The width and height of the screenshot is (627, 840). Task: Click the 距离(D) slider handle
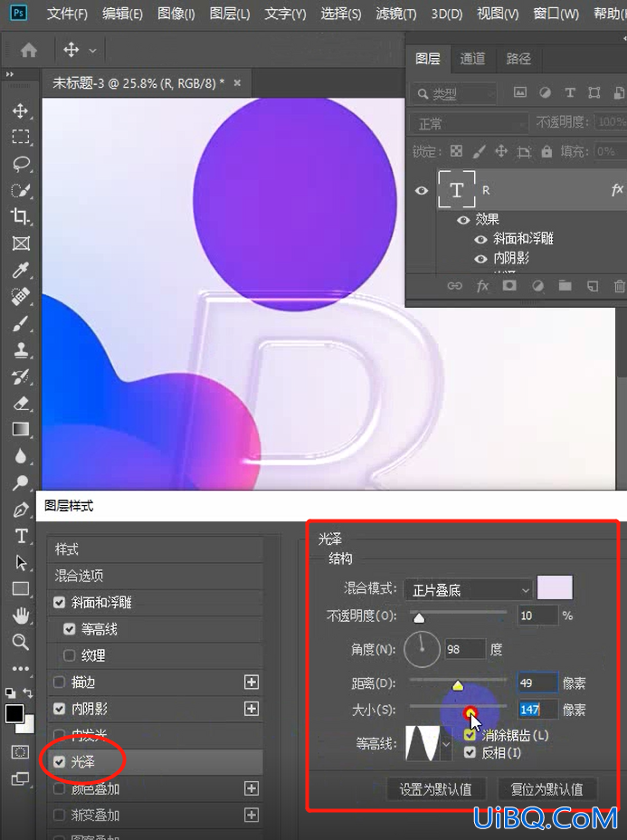[458, 685]
